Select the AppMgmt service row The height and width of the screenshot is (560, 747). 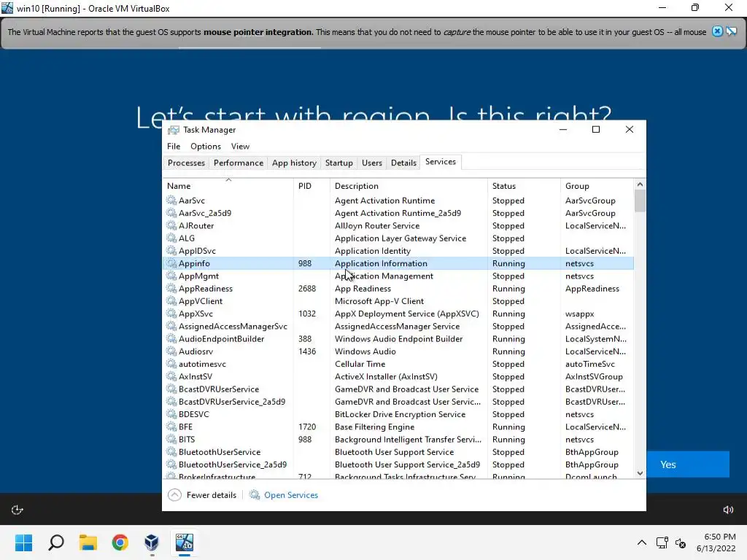(x=398, y=276)
